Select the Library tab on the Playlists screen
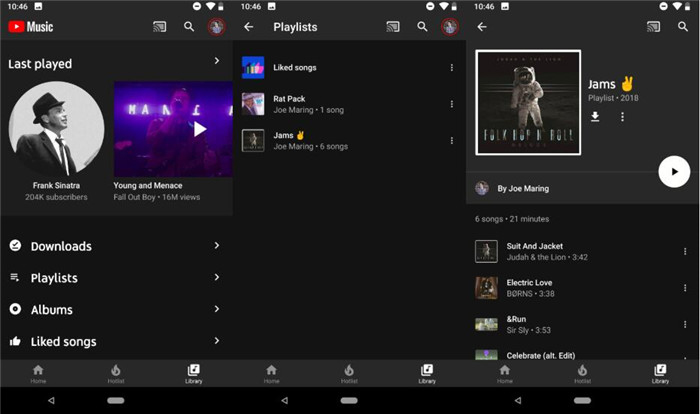 (427, 374)
